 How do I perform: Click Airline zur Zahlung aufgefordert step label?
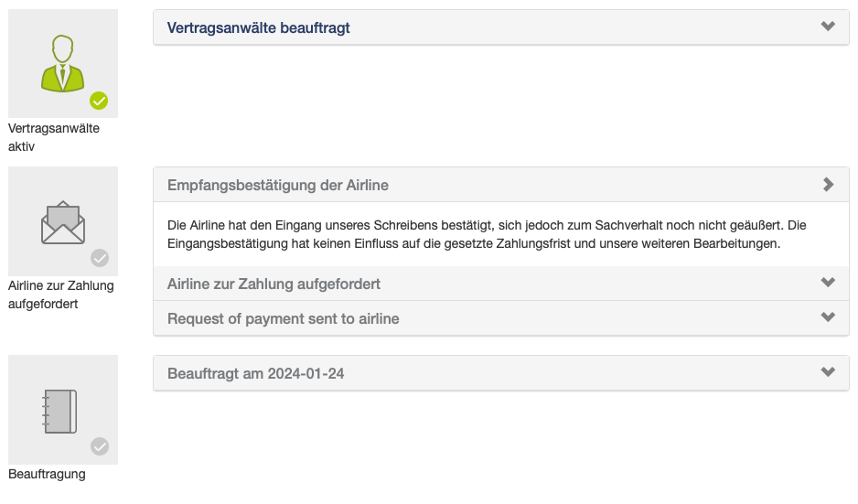(x=61, y=295)
